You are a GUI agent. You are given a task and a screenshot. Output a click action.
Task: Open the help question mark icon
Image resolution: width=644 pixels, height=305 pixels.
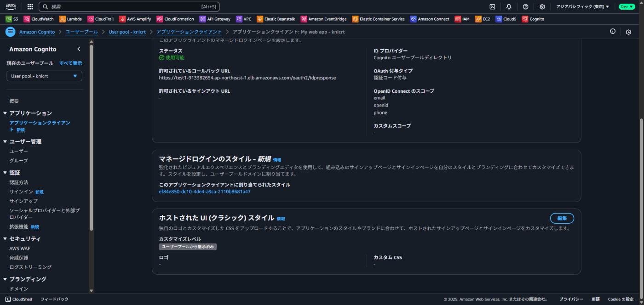click(526, 6)
